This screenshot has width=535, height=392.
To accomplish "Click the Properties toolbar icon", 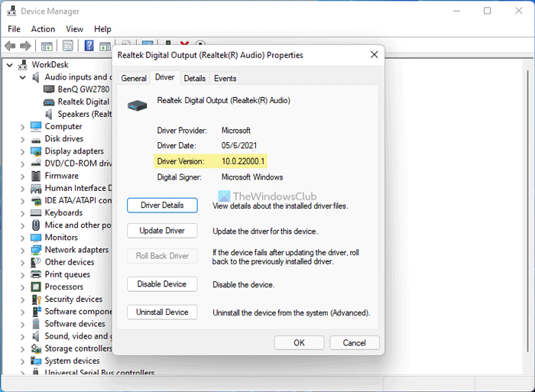I will (x=68, y=47).
